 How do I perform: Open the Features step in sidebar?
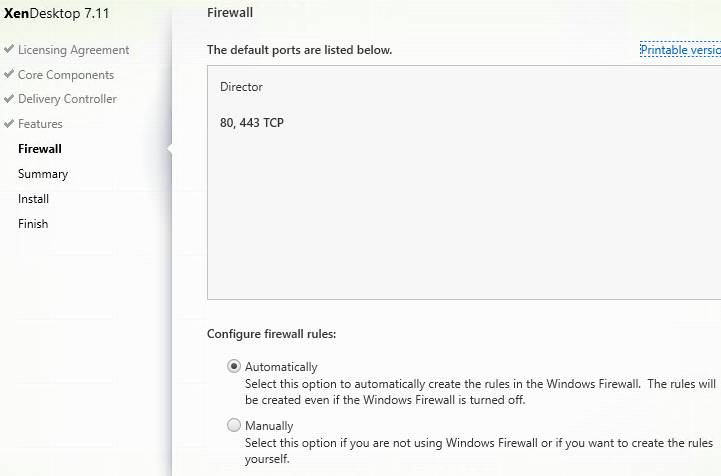[x=40, y=124]
